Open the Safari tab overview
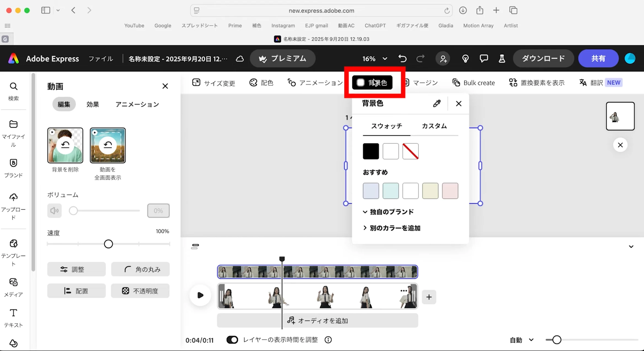Viewport: 644px width, 351px height. pos(513,10)
